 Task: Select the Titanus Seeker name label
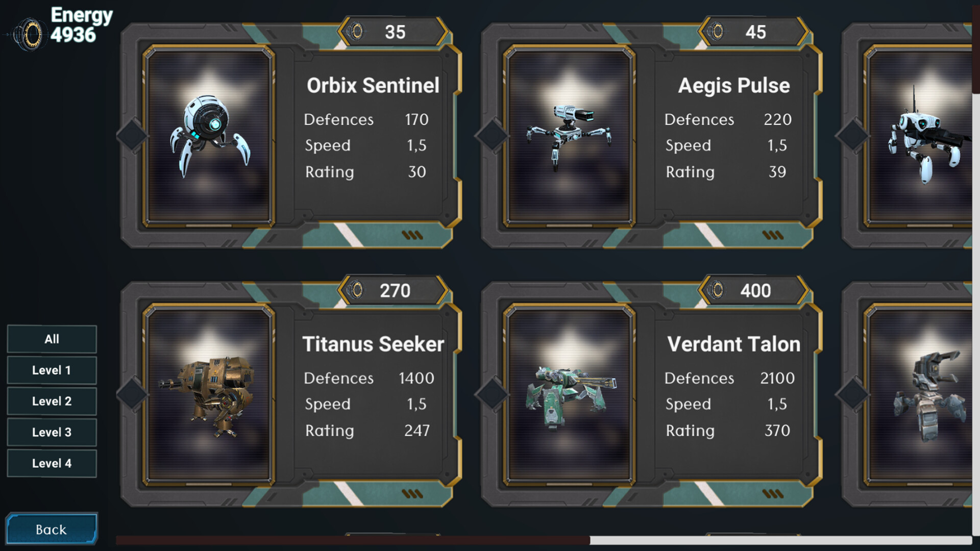tap(373, 344)
